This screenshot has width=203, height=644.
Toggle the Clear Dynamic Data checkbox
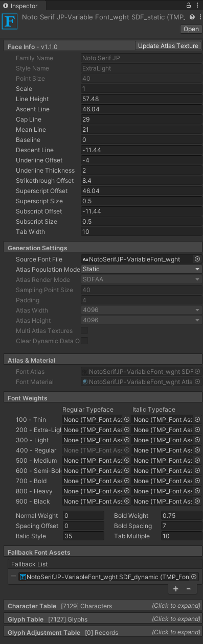pyautogui.click(x=85, y=341)
